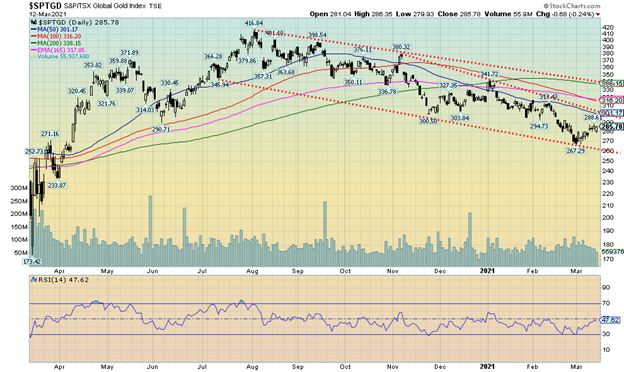Click the 303.84 price label
The image size is (624, 372).
(x=460, y=118)
